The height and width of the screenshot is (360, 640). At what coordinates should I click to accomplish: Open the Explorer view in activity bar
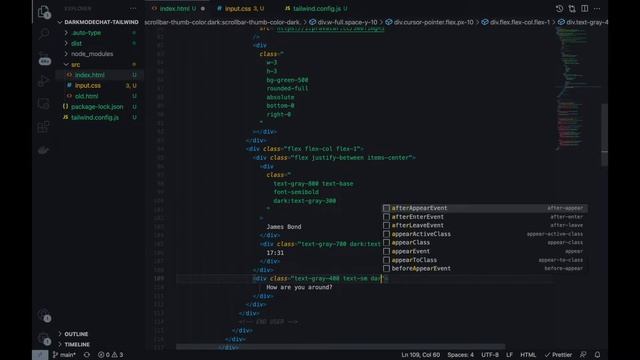[44, 12]
